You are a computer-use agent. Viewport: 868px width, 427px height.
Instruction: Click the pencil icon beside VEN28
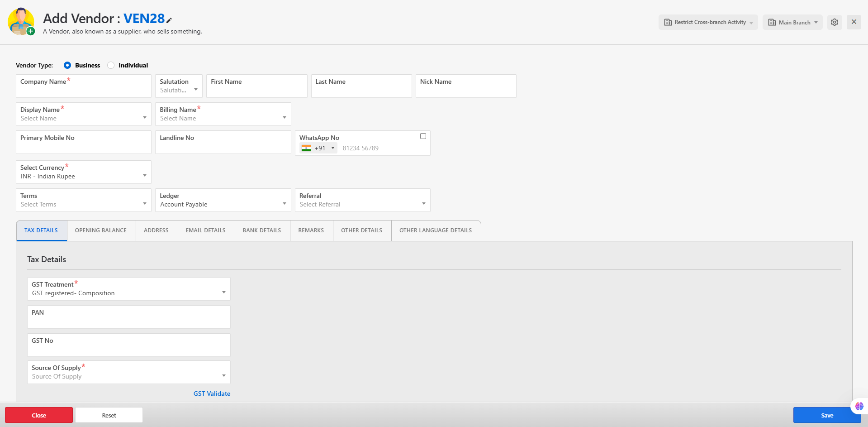pos(169,20)
